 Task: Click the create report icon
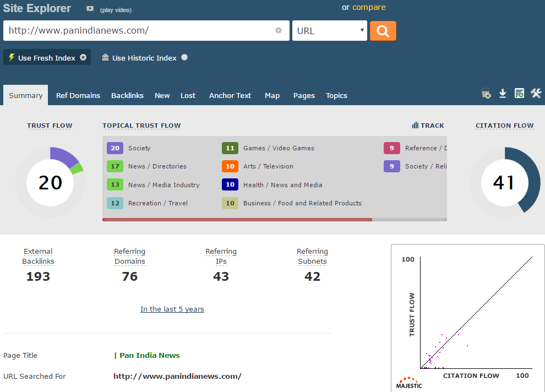tap(519, 94)
